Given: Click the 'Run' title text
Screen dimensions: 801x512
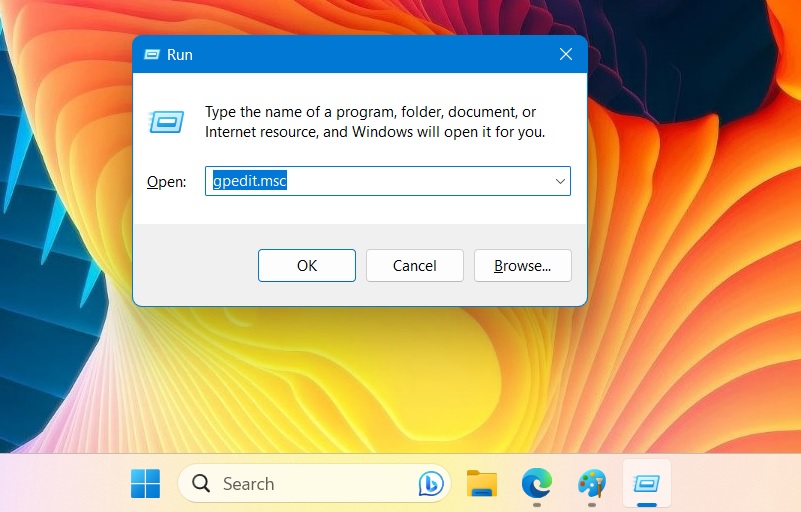Looking at the screenshot, I should (180, 55).
